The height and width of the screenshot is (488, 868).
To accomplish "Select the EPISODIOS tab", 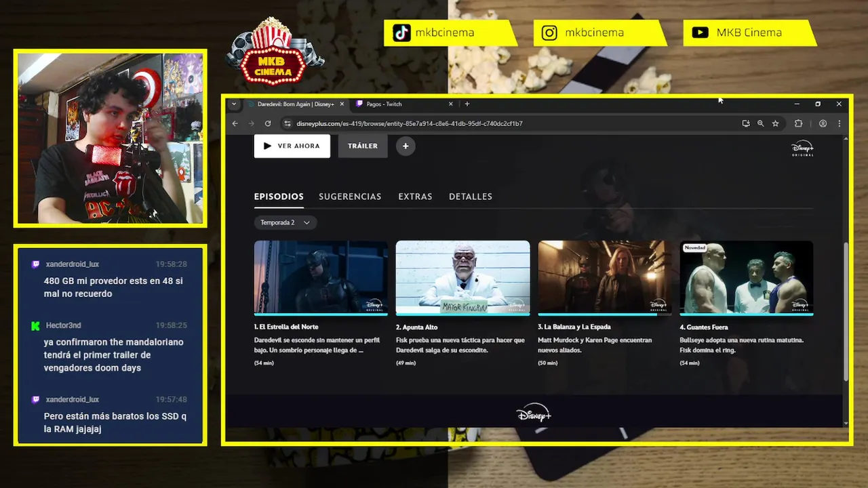I will pyautogui.click(x=279, y=197).
